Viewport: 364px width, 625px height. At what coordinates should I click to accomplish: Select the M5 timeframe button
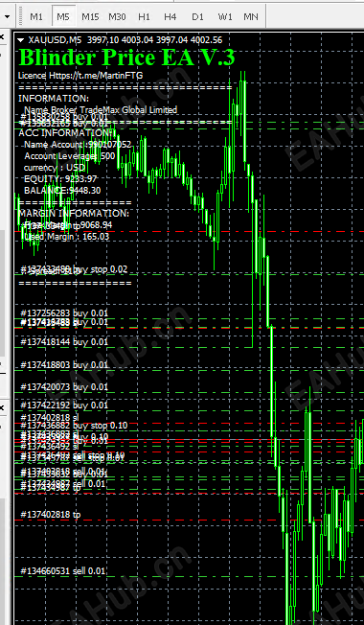pos(63,16)
